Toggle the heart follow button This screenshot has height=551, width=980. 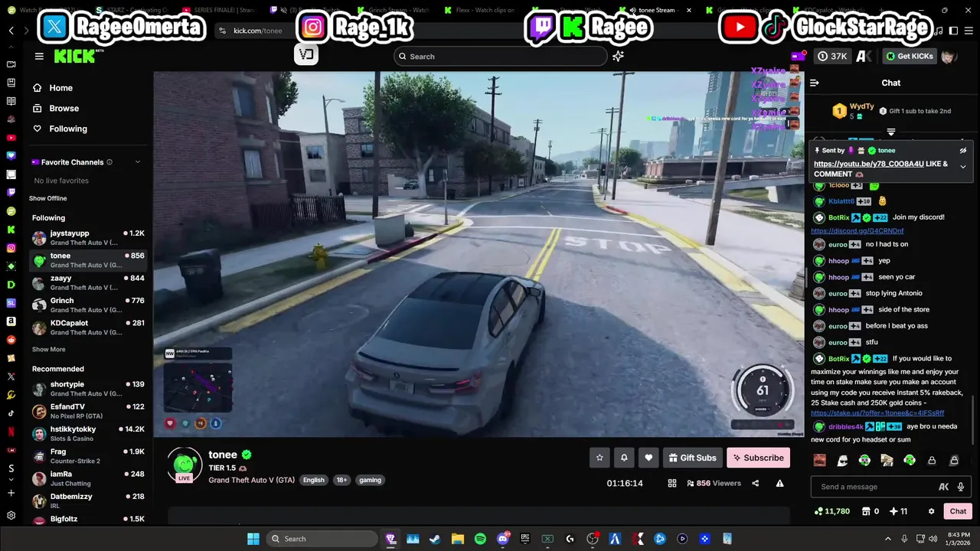(648, 458)
